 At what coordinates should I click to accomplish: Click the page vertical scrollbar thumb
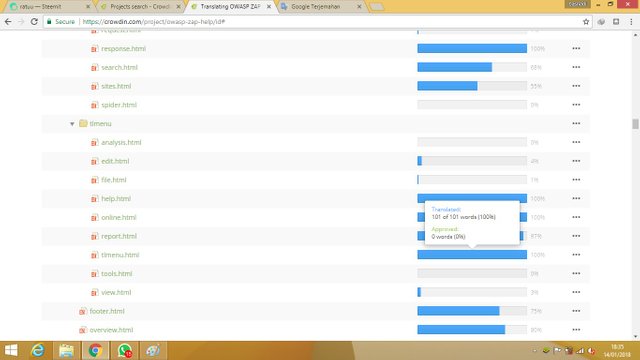tap(635, 124)
